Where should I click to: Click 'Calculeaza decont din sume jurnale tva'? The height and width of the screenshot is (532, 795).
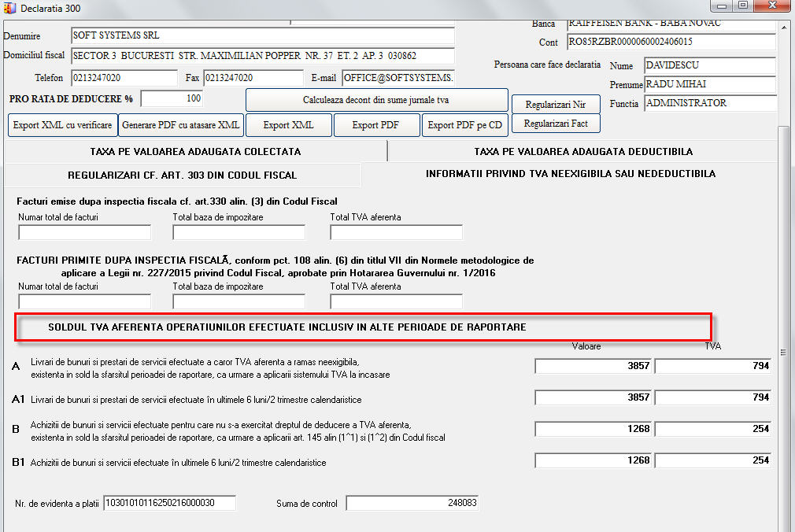tap(376, 100)
